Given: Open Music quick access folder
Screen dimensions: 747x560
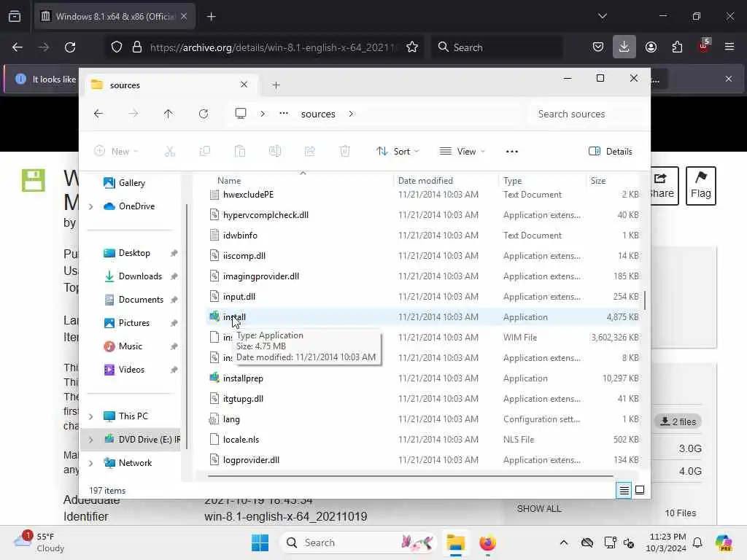Looking at the screenshot, I should tap(130, 346).
